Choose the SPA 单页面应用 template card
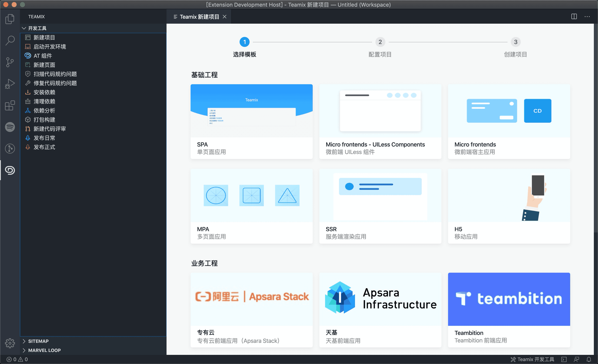The height and width of the screenshot is (364, 598). coord(251,121)
